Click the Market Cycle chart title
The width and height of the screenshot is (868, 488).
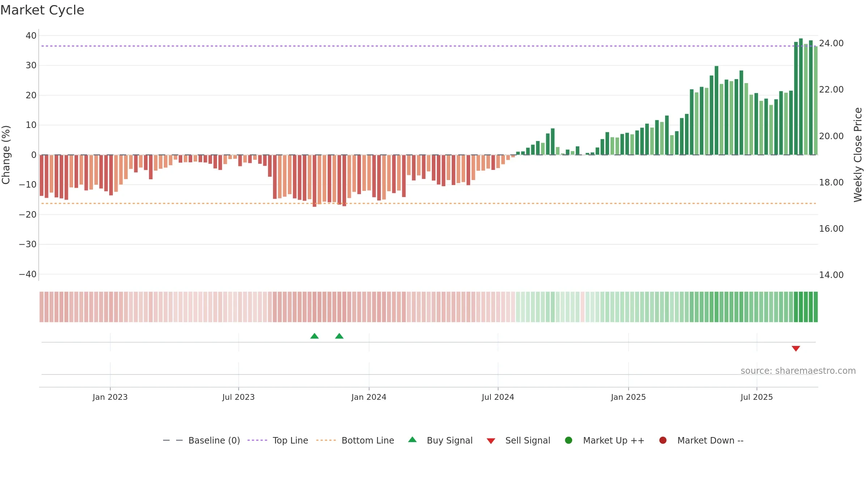42,10
